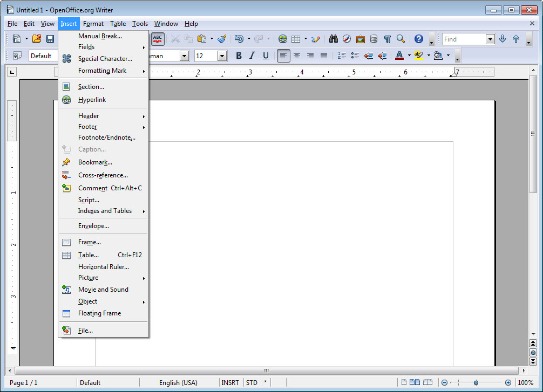Toggle Italic formatting

[x=252, y=56]
